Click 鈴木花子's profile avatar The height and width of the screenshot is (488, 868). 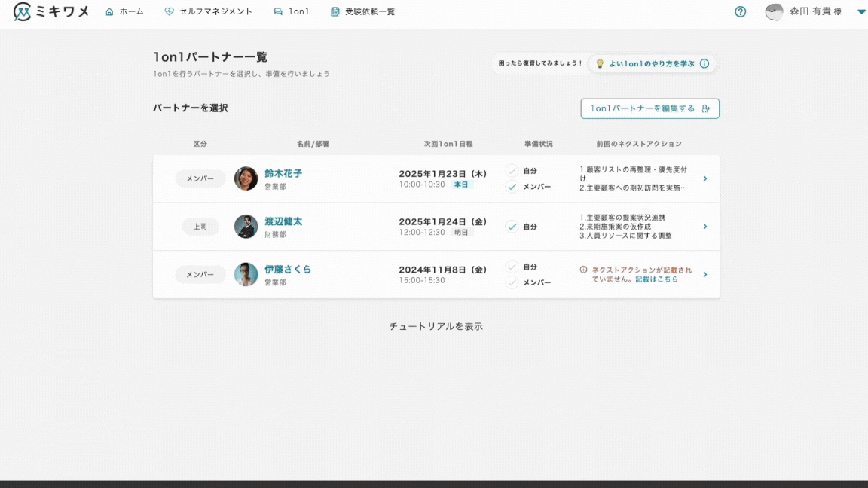246,178
